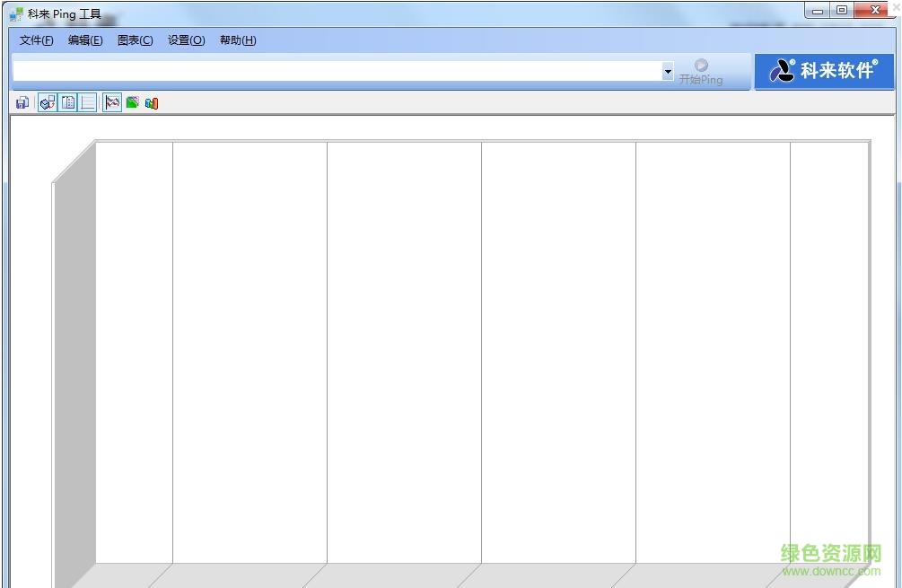Toggle the grid lines toolbar icon
The width and height of the screenshot is (902, 588).
point(87,103)
